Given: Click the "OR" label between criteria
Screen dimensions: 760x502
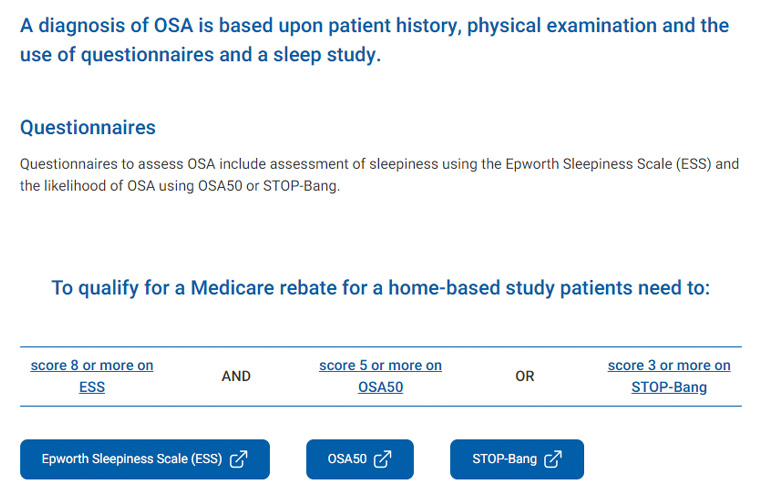Looking at the screenshot, I should (x=525, y=377).
